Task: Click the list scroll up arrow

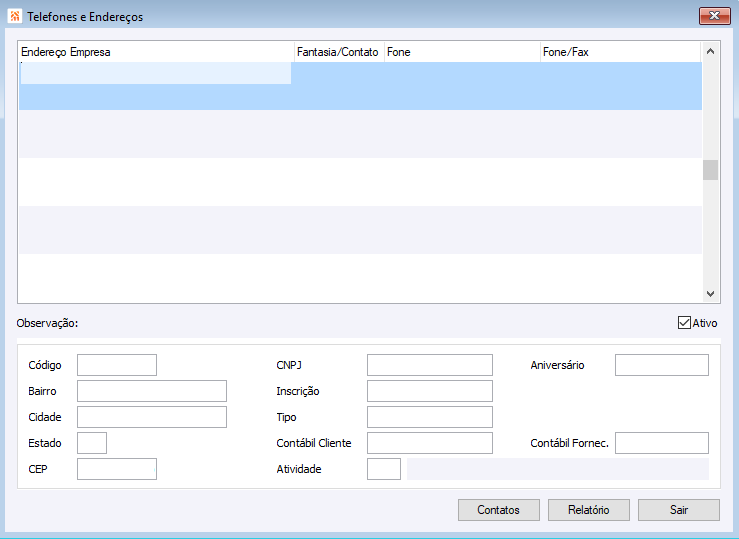Action: click(x=711, y=51)
